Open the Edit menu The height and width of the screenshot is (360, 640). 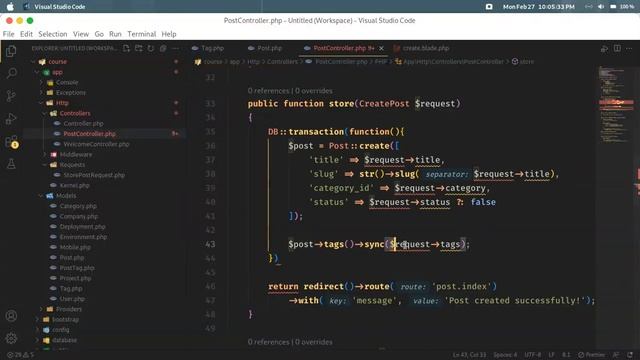tap(26, 34)
